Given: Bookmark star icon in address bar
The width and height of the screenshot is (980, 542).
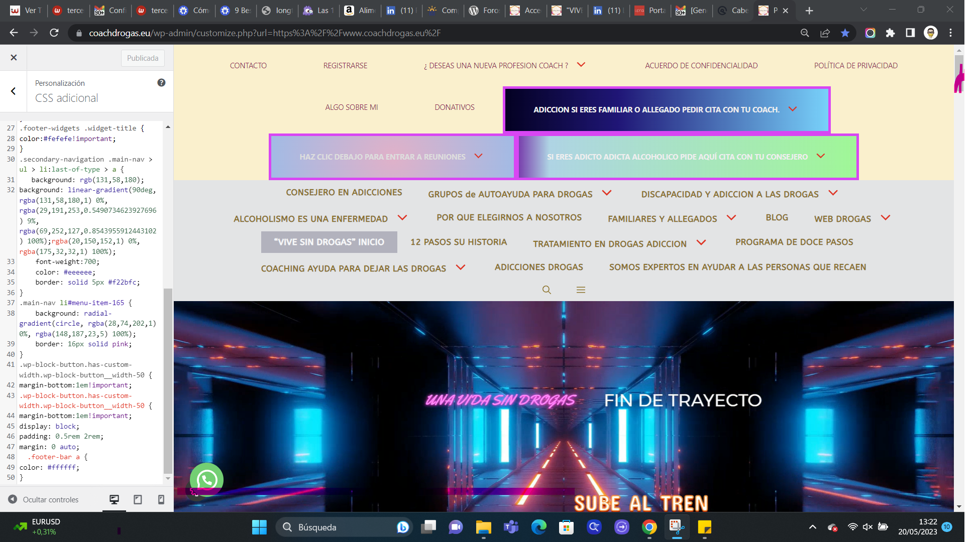Looking at the screenshot, I should pos(845,33).
